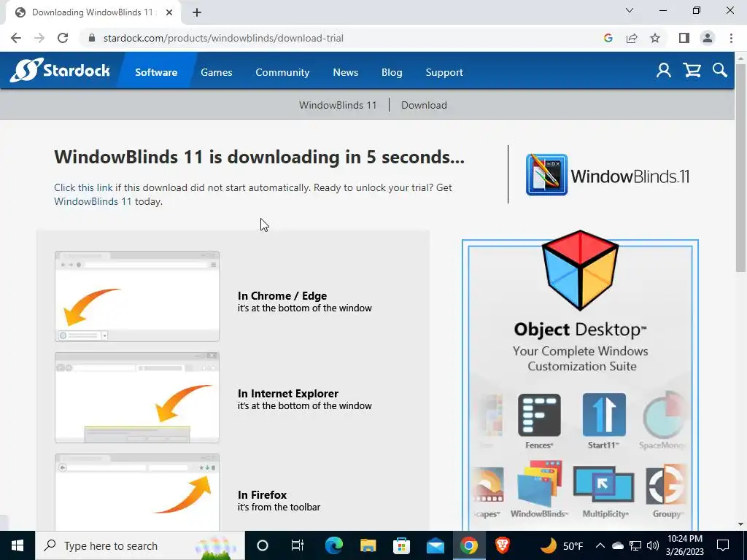Open the News menu item
The width and height of the screenshot is (747, 560).
pyautogui.click(x=345, y=72)
